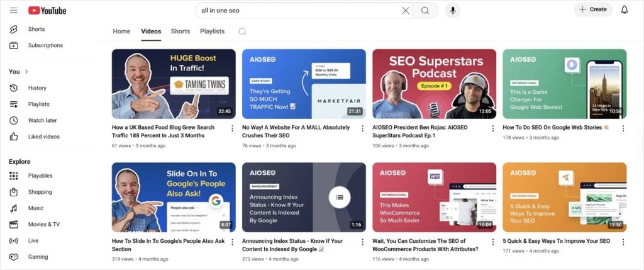Open more options for WooCommerce Attributes video

[x=493, y=242]
